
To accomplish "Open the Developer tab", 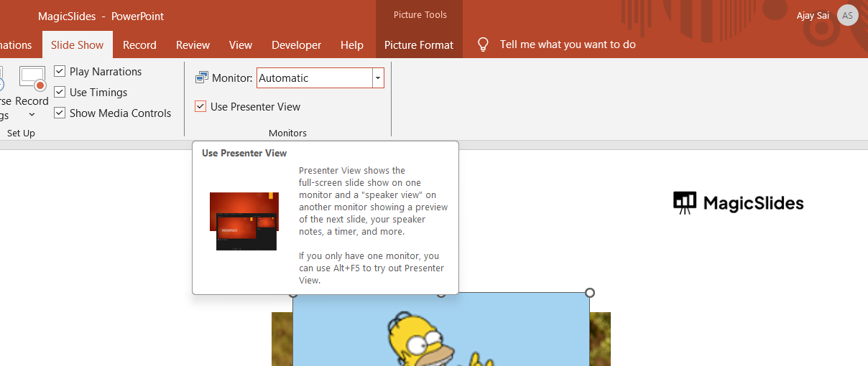I will pos(296,44).
